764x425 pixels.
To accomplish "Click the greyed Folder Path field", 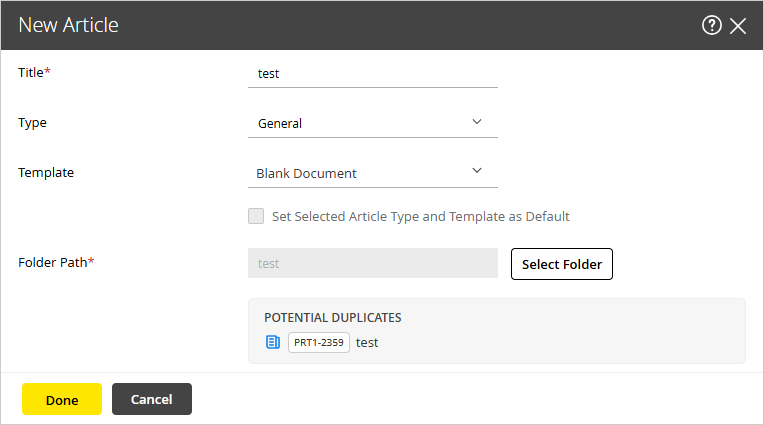I will [x=371, y=263].
